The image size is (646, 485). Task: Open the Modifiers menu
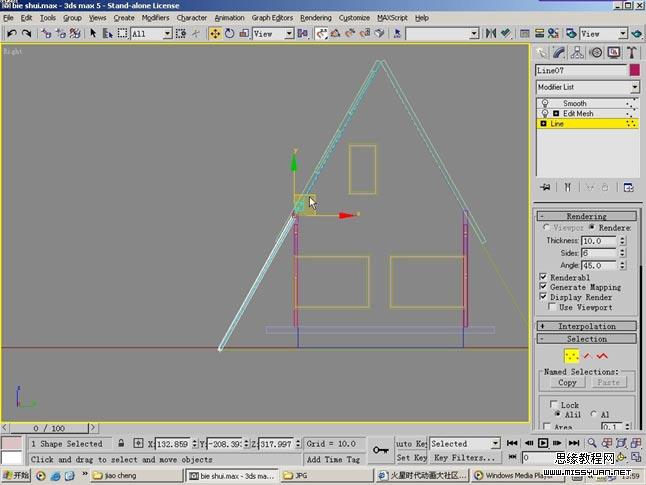155,18
